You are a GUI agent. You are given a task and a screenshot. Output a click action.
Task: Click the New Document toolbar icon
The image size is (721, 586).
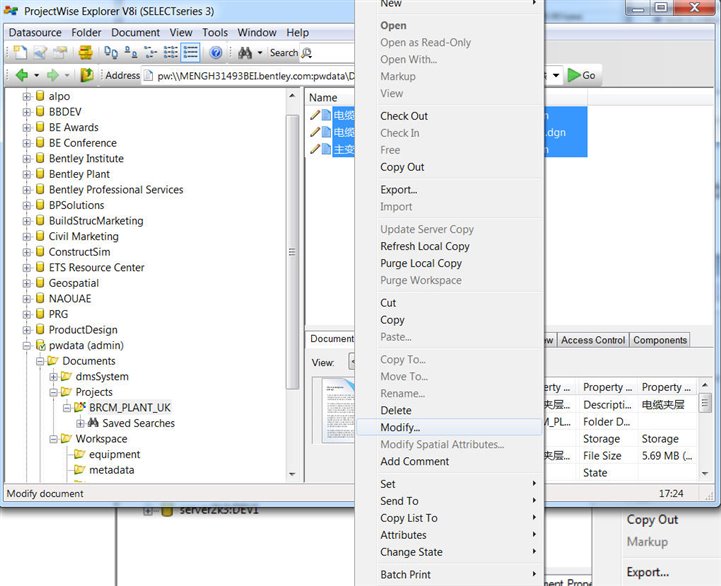point(19,52)
